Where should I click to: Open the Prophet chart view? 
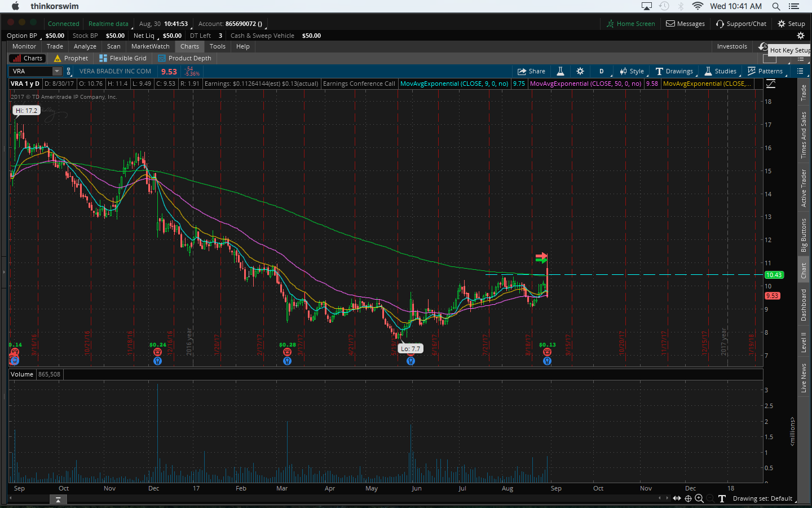[71, 58]
